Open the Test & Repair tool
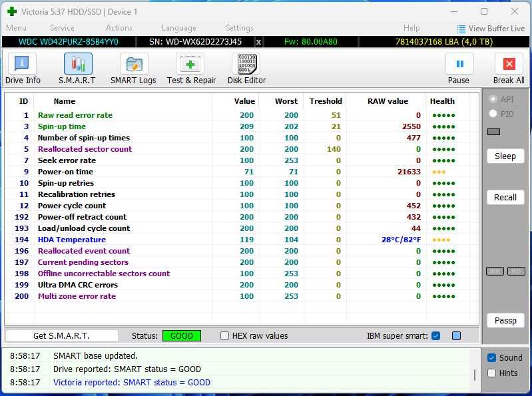Image resolution: width=532 pixels, height=396 pixels. pos(191,69)
